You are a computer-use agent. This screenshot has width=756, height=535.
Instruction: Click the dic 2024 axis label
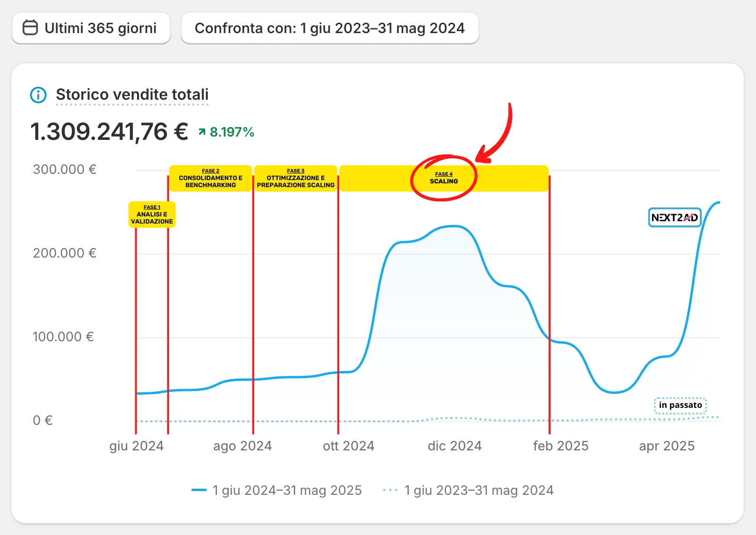pyautogui.click(x=455, y=446)
